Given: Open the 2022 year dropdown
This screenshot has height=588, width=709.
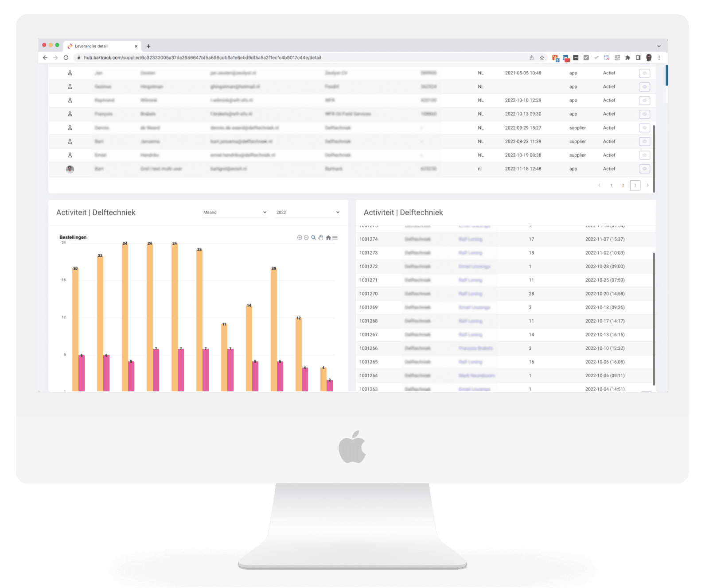Looking at the screenshot, I should 308,213.
